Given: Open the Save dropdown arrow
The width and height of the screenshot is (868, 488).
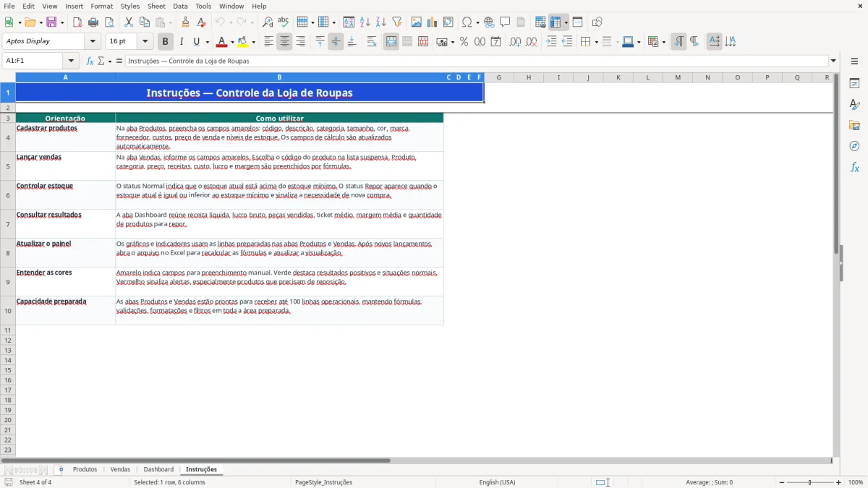Looking at the screenshot, I should [62, 22].
